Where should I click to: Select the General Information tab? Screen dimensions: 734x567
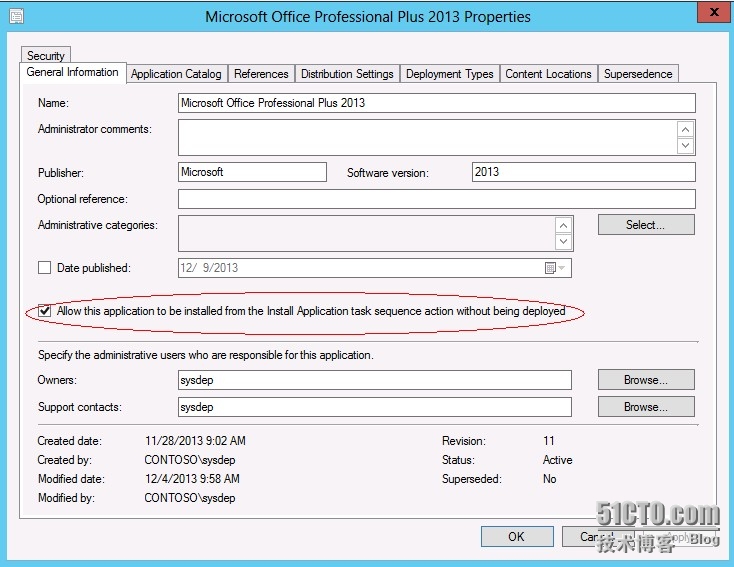pos(73,72)
